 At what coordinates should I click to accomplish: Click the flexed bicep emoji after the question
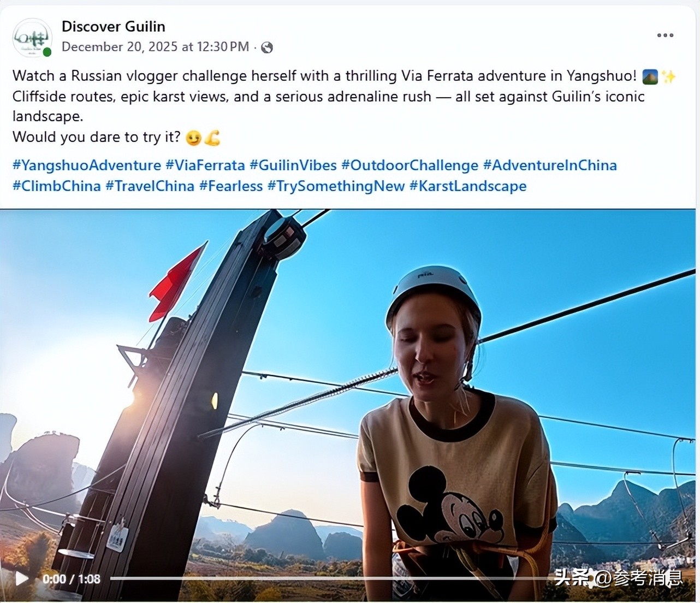coord(212,138)
